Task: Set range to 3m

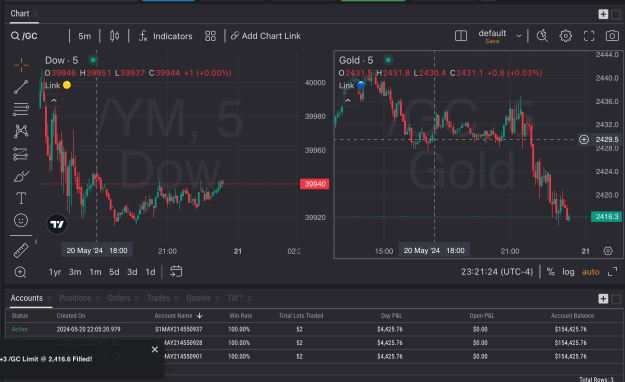Action: point(75,272)
